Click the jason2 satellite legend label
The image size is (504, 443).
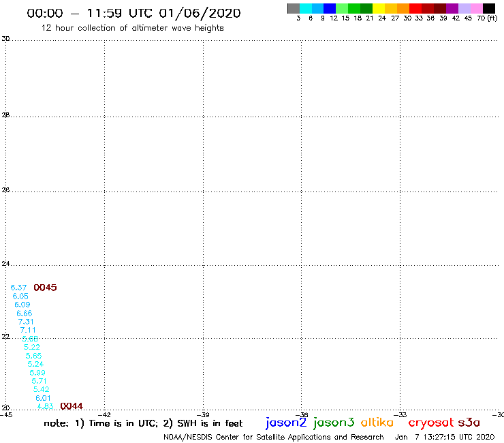[x=286, y=423]
